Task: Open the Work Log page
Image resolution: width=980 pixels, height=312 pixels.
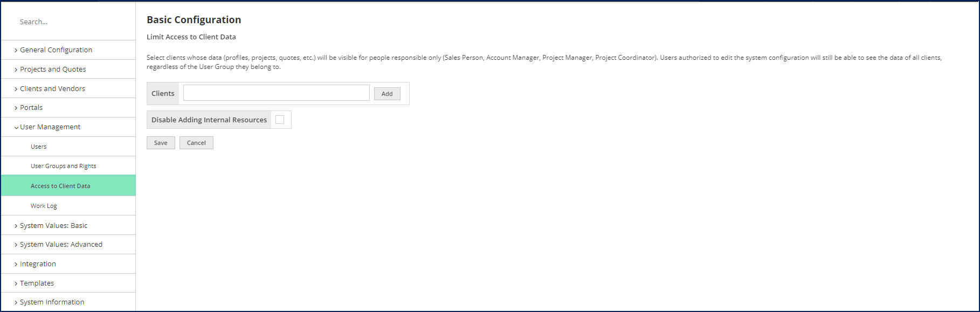Action: [68, 206]
